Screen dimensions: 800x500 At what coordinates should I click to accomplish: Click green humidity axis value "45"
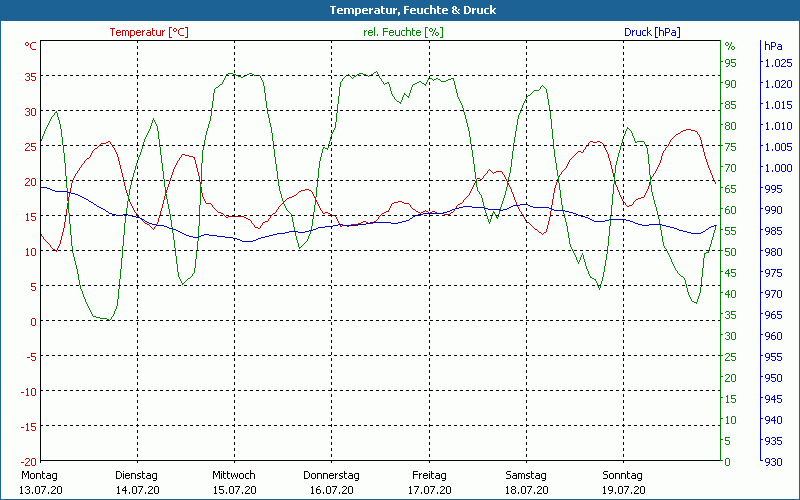(731, 273)
